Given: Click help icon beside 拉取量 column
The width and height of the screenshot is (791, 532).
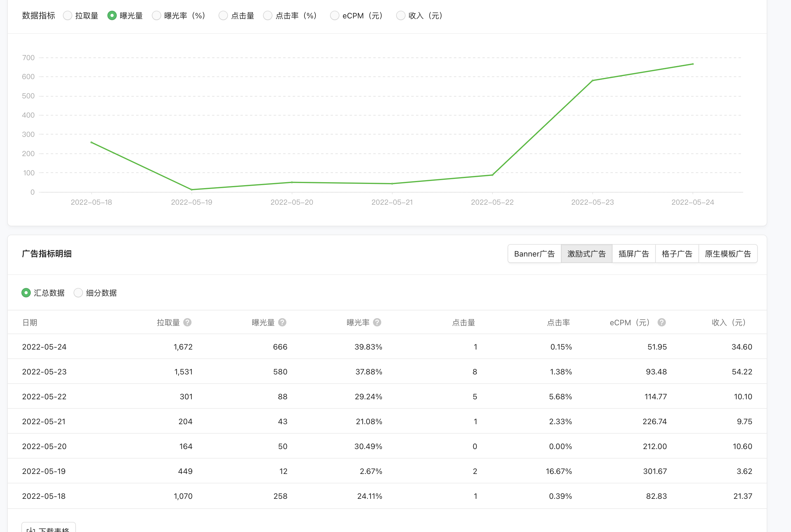Looking at the screenshot, I should click(x=187, y=322).
